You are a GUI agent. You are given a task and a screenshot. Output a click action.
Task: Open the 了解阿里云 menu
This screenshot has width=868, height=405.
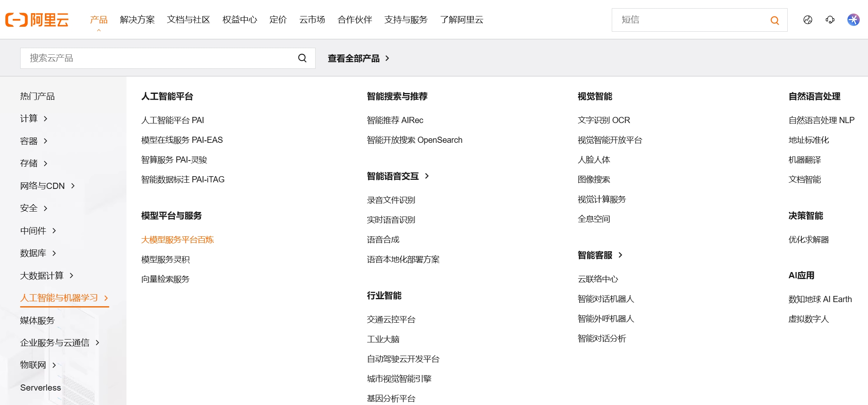click(x=462, y=20)
